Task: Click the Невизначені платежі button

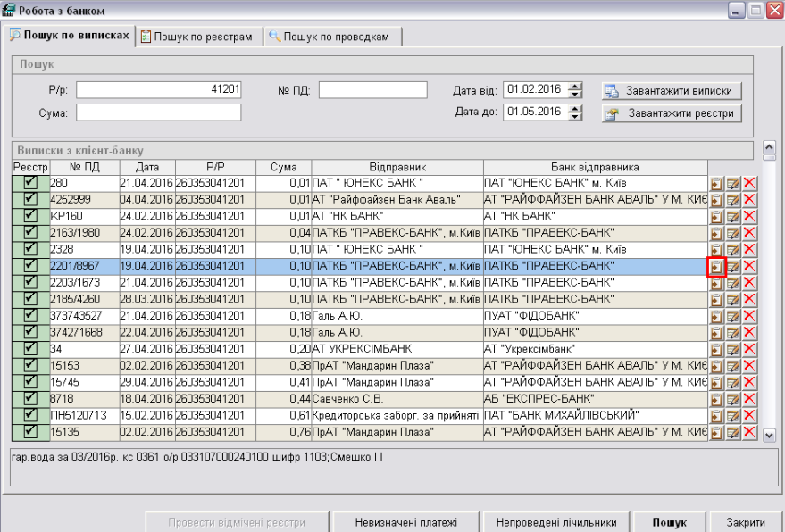Action: tap(406, 523)
